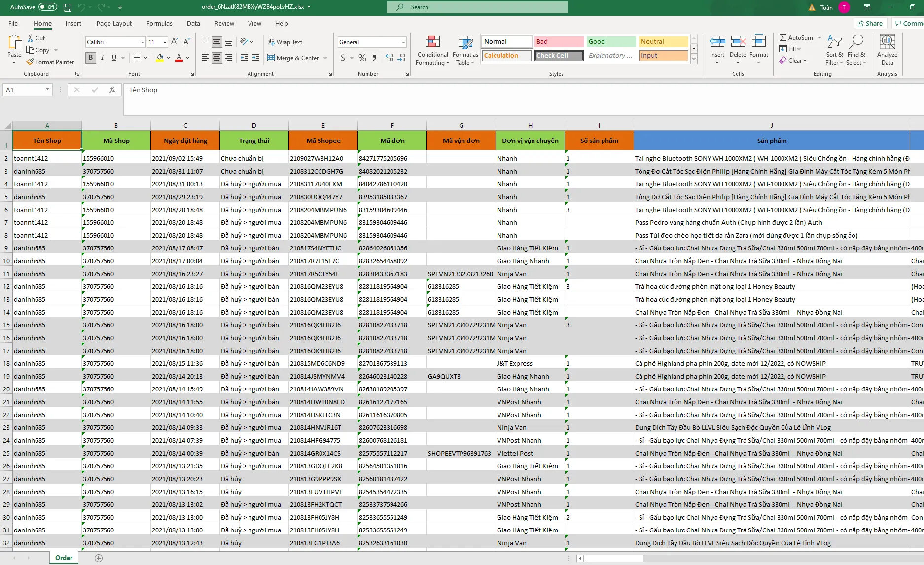Expand the General number format dropdown

click(403, 42)
